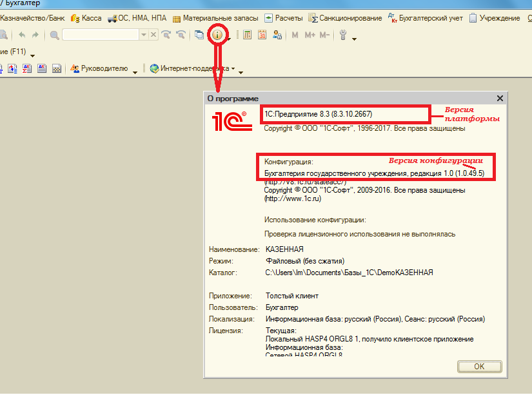Viewport: 532px width, 395px height.
Task: Open the calculator icon
Action: tap(248, 35)
